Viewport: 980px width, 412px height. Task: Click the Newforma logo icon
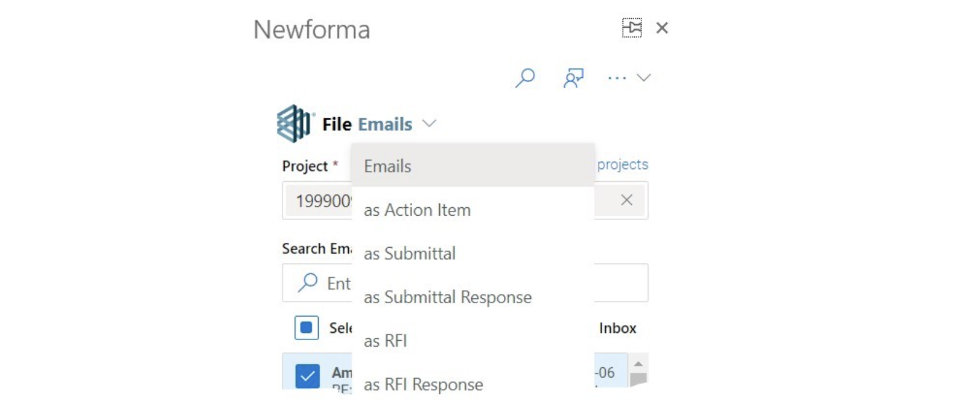point(294,124)
